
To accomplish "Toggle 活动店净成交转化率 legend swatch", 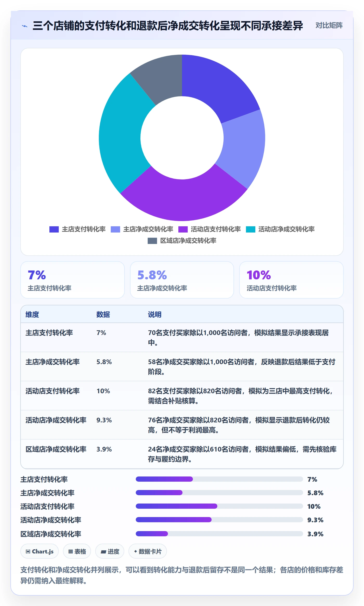I will coord(251,229).
